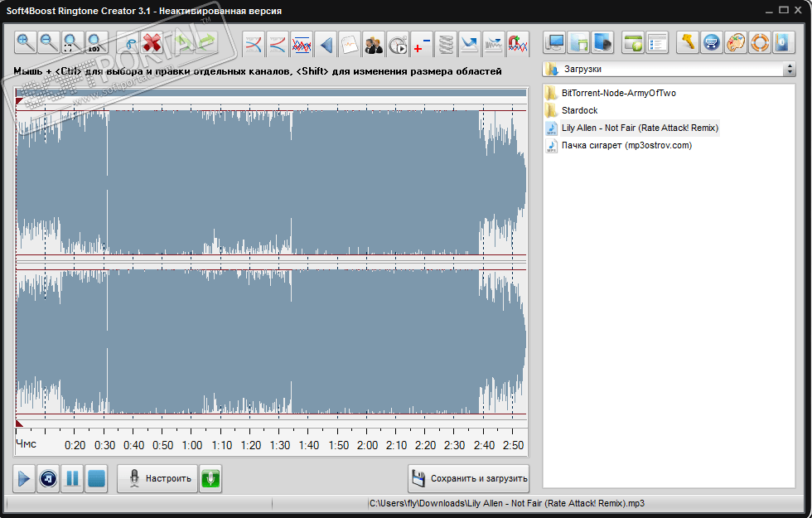Click the paper sheet with waveform icon
Screen dimensions: 812x518
coord(350,44)
